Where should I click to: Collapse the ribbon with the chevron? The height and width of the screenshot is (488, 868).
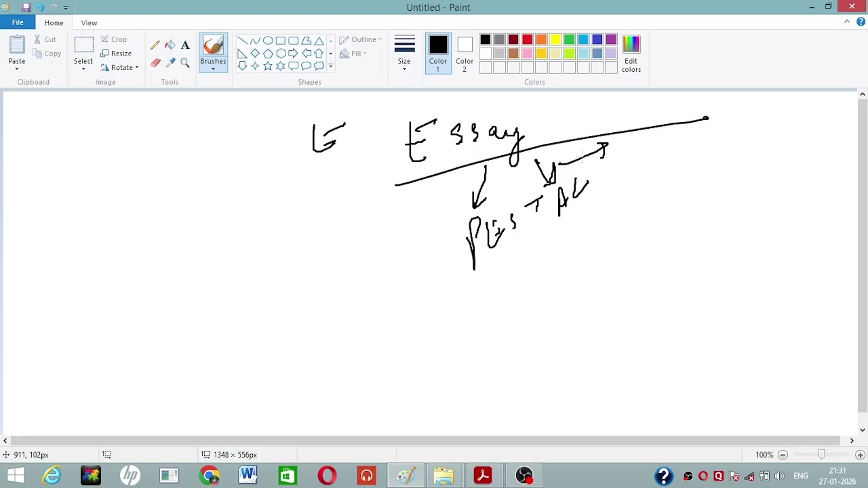pos(847,22)
